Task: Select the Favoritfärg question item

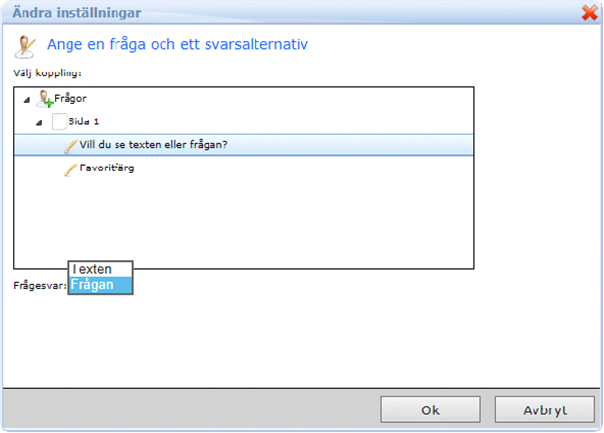Action: 107,168
